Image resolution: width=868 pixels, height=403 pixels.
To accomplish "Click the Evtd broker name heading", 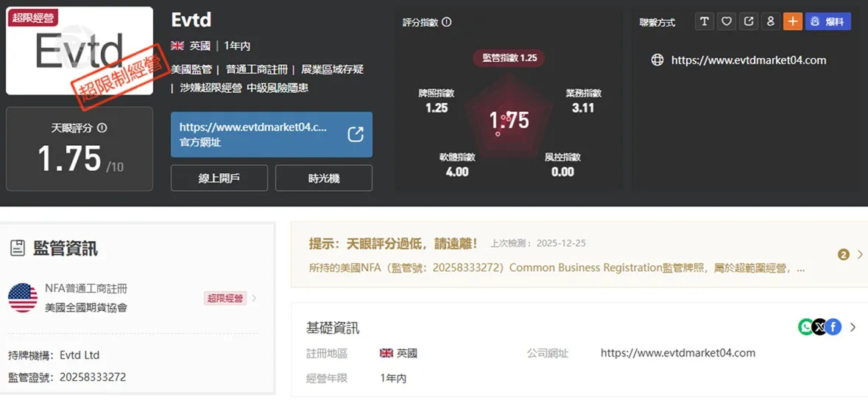I will click(191, 20).
